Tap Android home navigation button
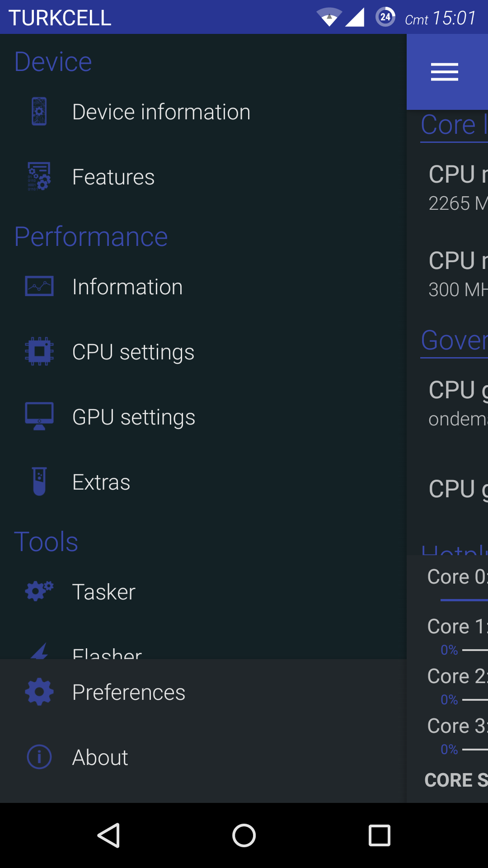This screenshot has width=488, height=868. coord(244,835)
